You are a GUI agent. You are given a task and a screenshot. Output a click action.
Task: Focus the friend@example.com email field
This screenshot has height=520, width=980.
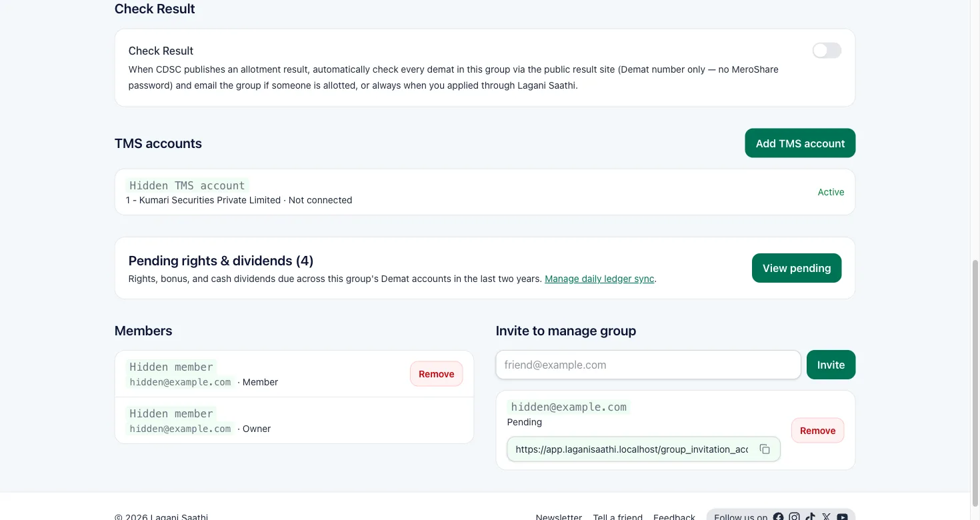click(648, 365)
